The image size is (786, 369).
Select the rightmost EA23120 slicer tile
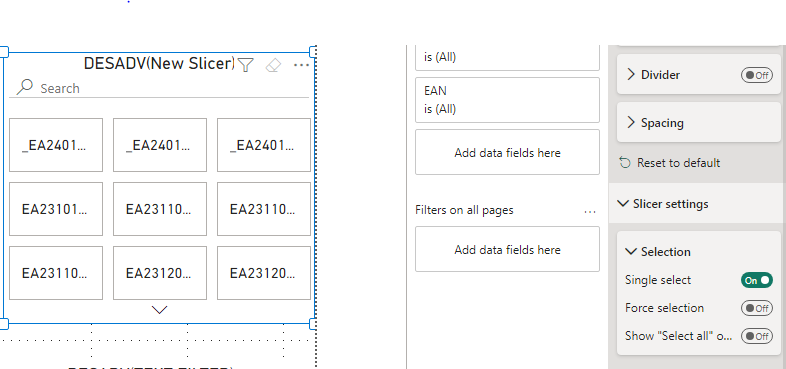coord(264,273)
